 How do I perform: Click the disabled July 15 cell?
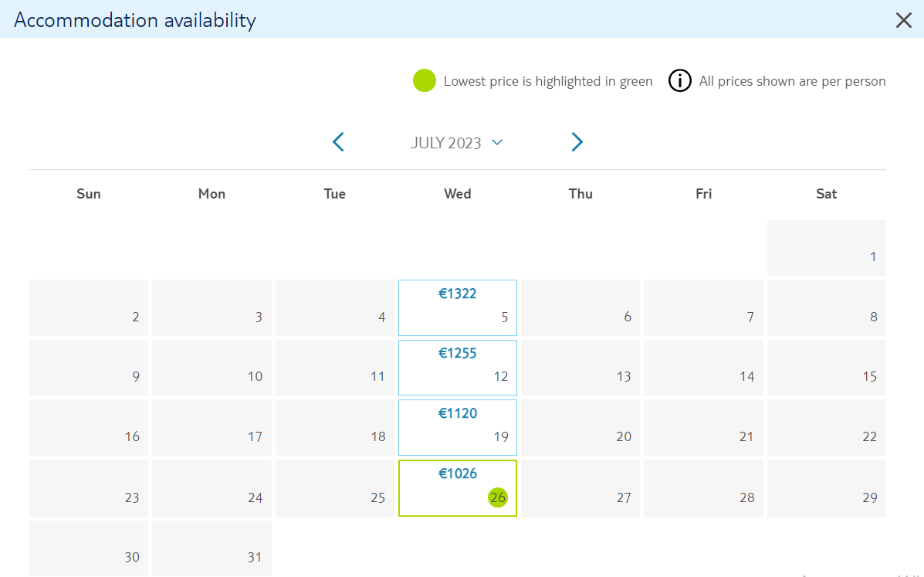pos(827,368)
